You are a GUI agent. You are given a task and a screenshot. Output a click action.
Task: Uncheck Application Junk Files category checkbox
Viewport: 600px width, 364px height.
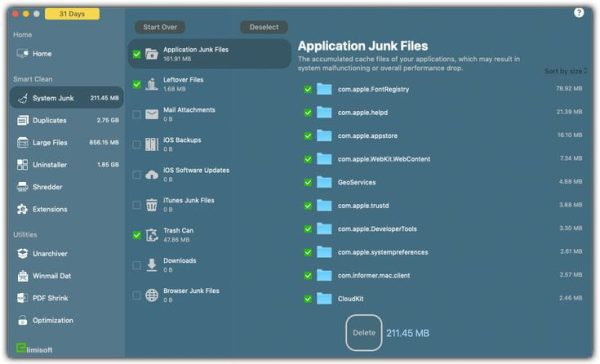click(137, 54)
